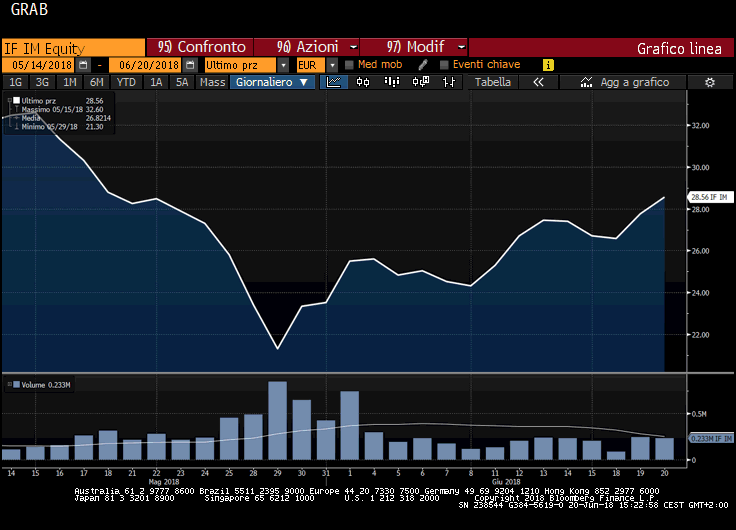Select the YTD time range tab

[126, 82]
